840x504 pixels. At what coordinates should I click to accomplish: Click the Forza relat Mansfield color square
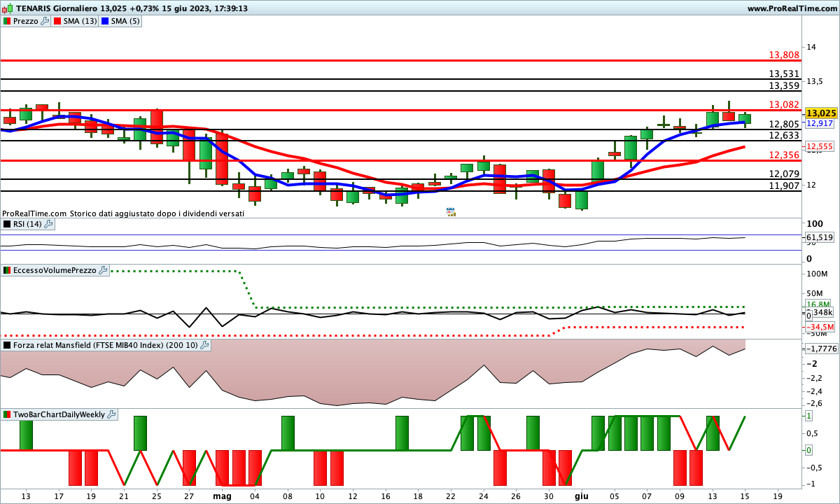tap(7, 344)
